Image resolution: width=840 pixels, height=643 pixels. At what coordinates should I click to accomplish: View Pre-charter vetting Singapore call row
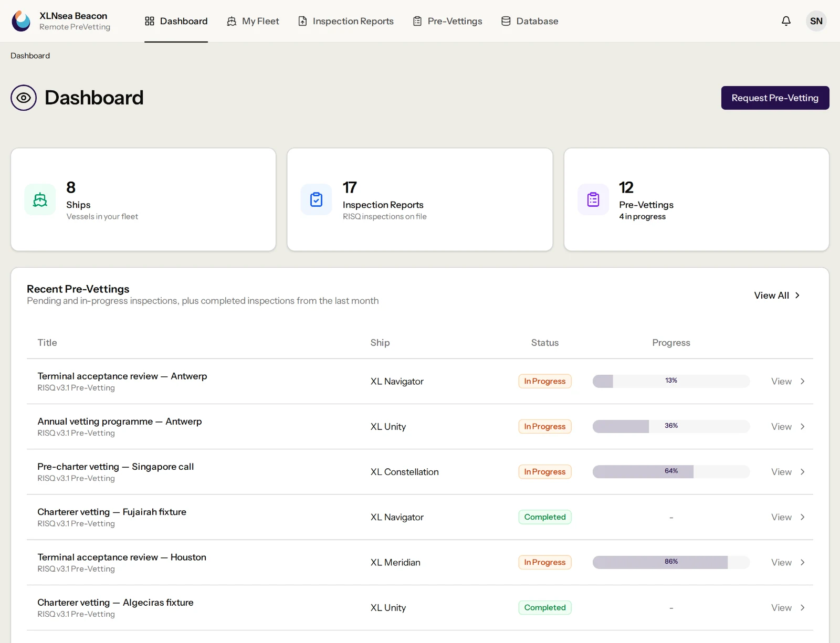point(781,472)
